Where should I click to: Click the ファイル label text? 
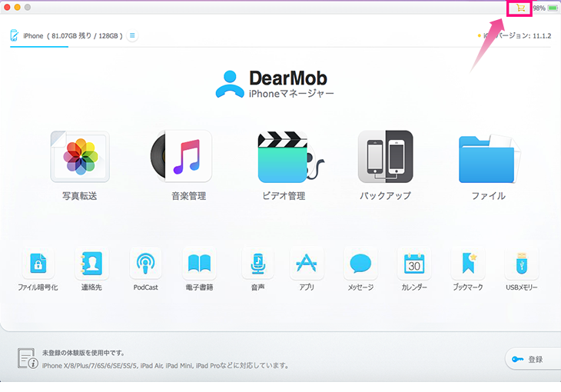[x=489, y=196]
